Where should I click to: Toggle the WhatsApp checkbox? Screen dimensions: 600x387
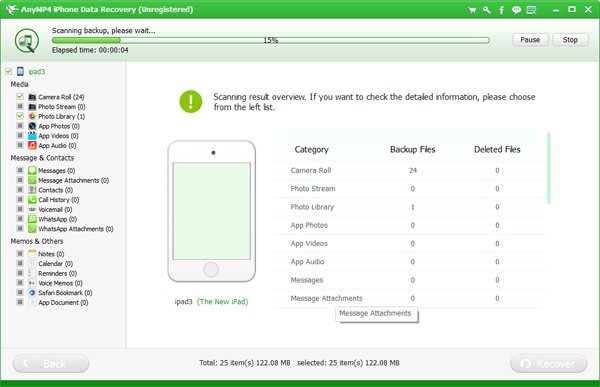coord(20,219)
